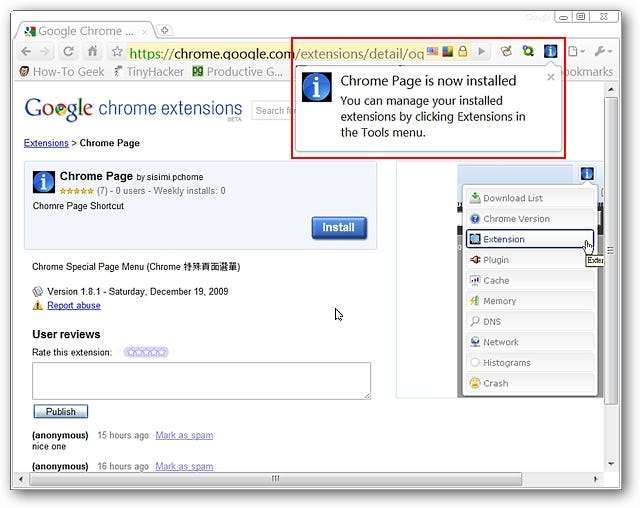Click the browser Forward arrow
This screenshot has width=640, height=508.
[45, 52]
